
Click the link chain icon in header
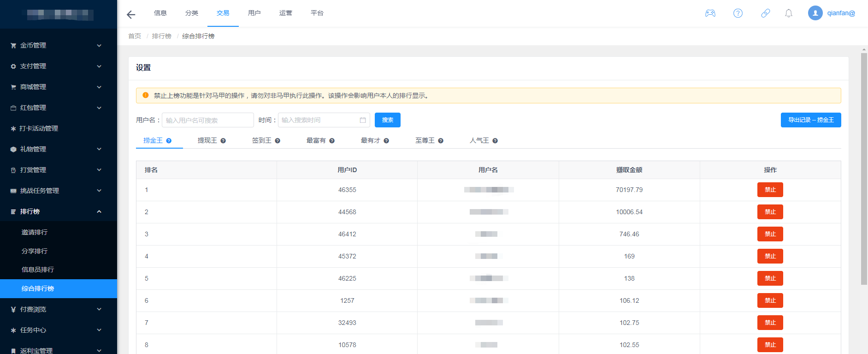tap(765, 13)
